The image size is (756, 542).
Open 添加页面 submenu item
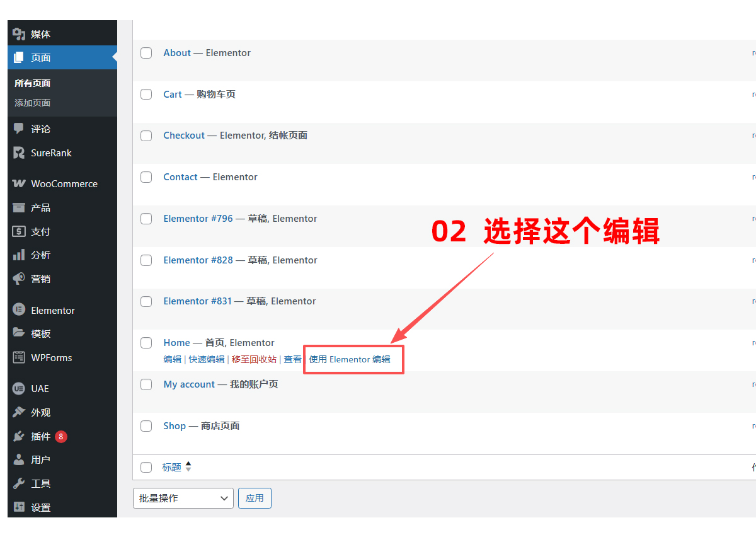coord(32,103)
